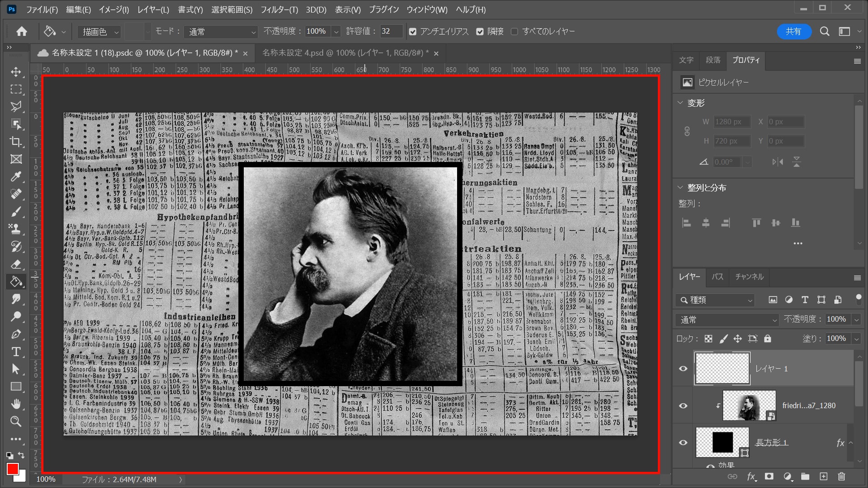Select the Pen tool

tap(16, 334)
